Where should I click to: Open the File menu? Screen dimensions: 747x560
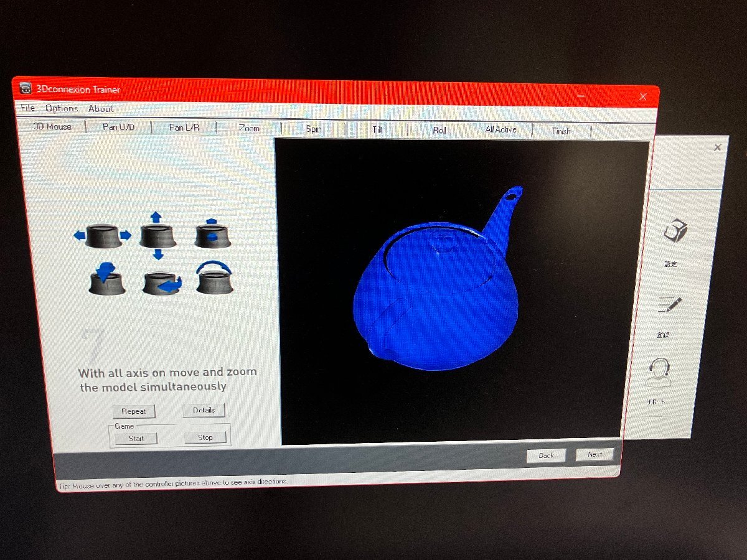tap(27, 108)
